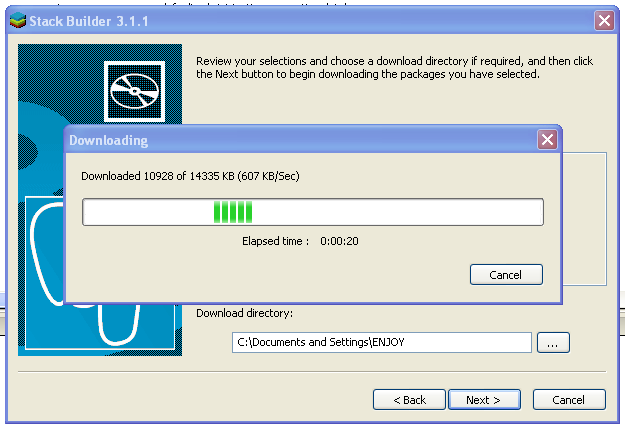Click the Elapsed time 0:00:20 label
This screenshot has width=625, height=429.
(x=300, y=241)
